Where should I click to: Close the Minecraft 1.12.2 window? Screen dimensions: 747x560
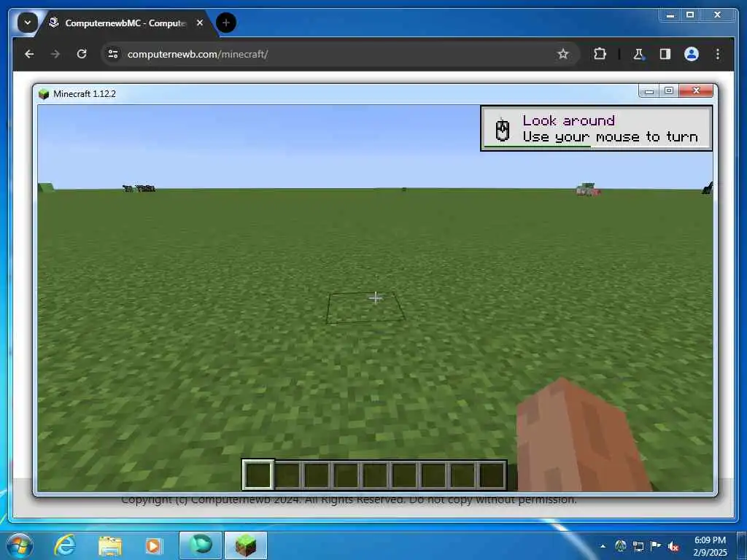[696, 90]
